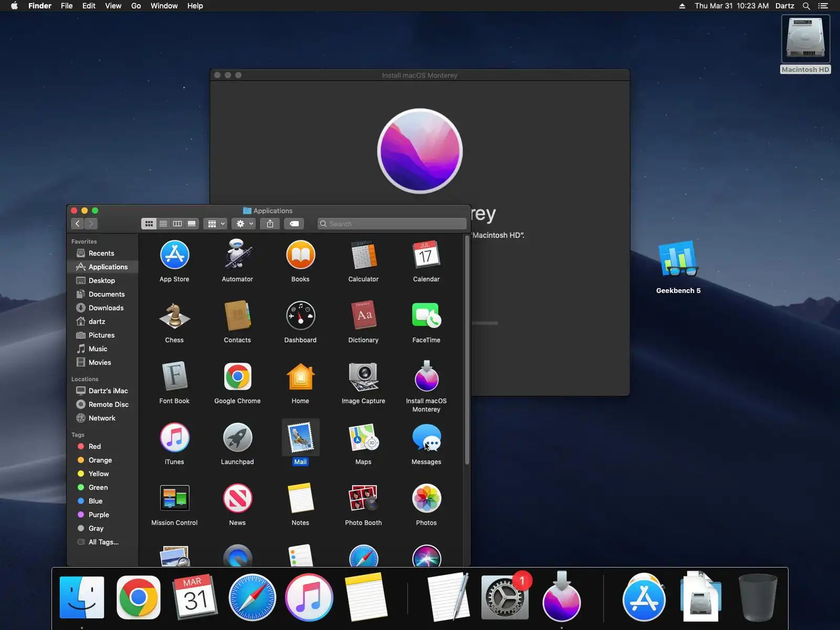Open the File menu in menu bar

click(x=67, y=6)
